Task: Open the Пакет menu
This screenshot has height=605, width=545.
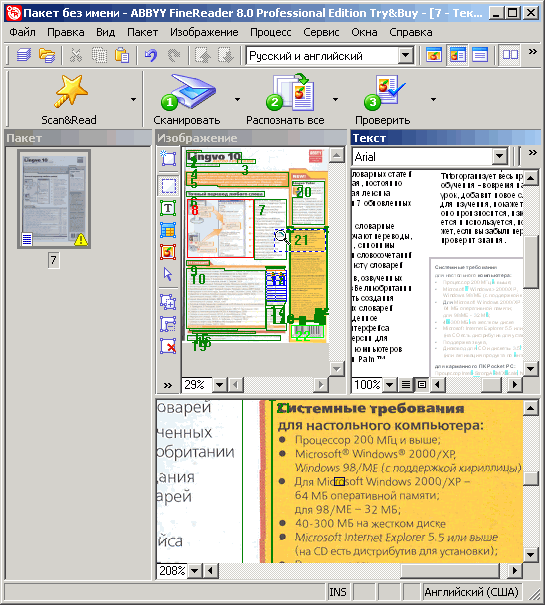Action: (x=142, y=32)
